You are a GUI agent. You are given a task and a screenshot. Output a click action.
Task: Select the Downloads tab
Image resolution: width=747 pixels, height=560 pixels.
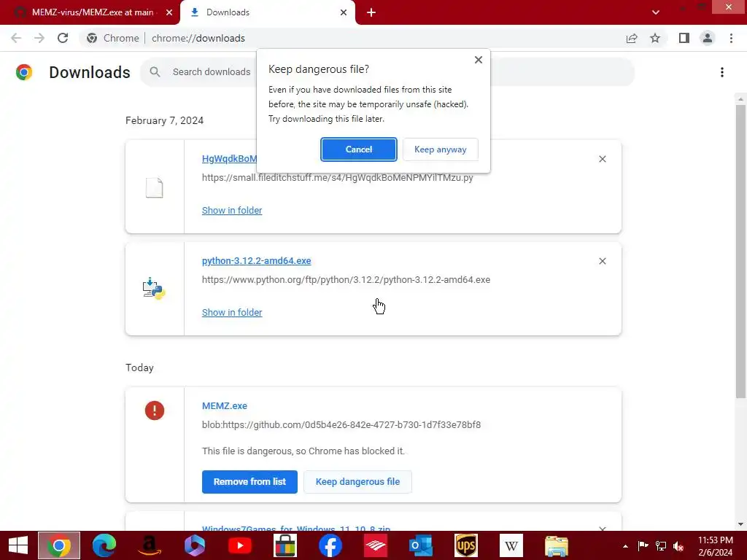coord(269,12)
